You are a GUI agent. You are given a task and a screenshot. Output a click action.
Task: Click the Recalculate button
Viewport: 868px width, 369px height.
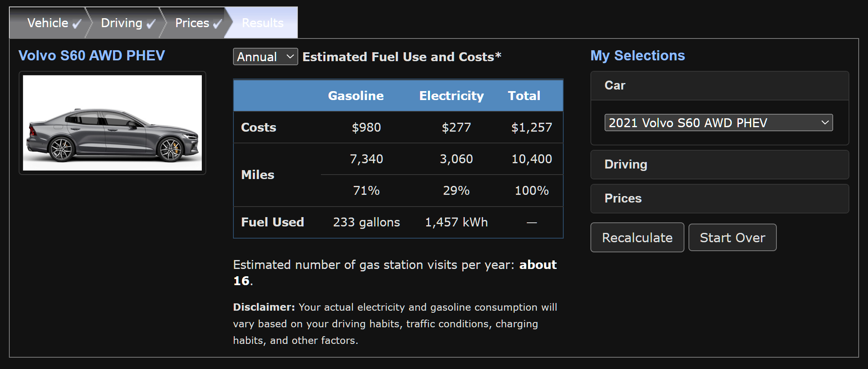[x=637, y=237]
